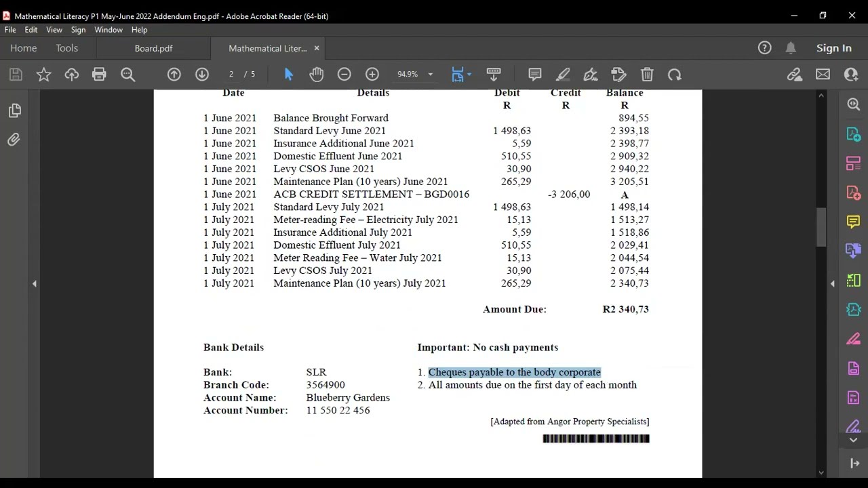Image resolution: width=868 pixels, height=488 pixels.
Task: Zoom in with the plus icon
Action: tap(372, 75)
